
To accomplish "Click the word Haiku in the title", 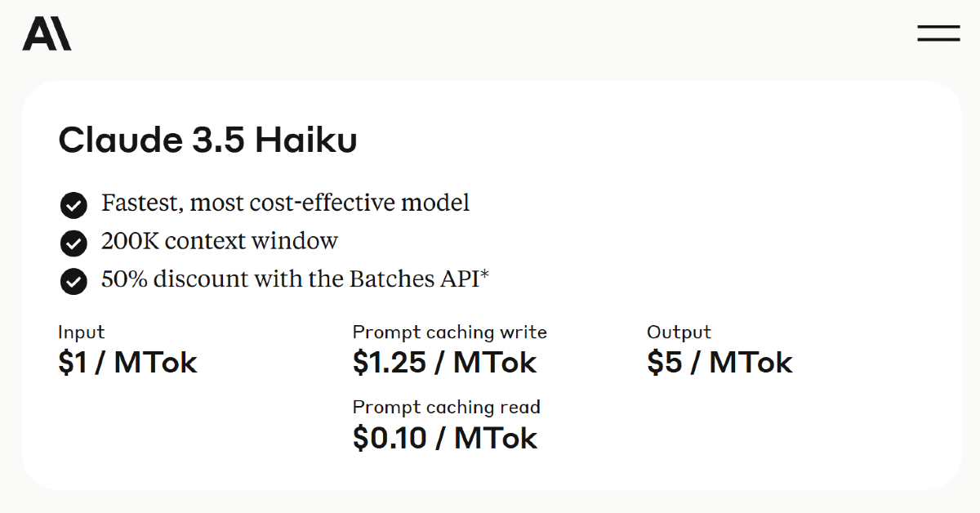I will click(x=306, y=141).
